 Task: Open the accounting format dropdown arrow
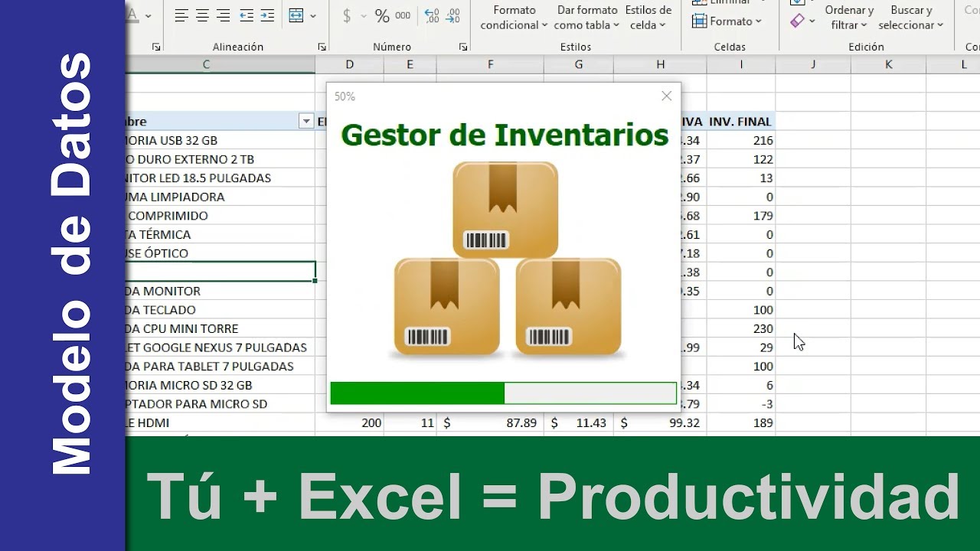[363, 16]
